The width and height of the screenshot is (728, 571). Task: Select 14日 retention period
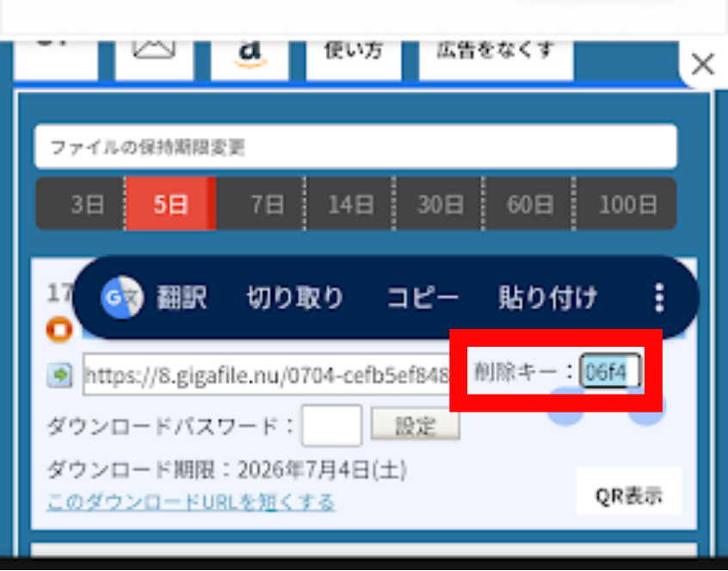pyautogui.click(x=349, y=203)
